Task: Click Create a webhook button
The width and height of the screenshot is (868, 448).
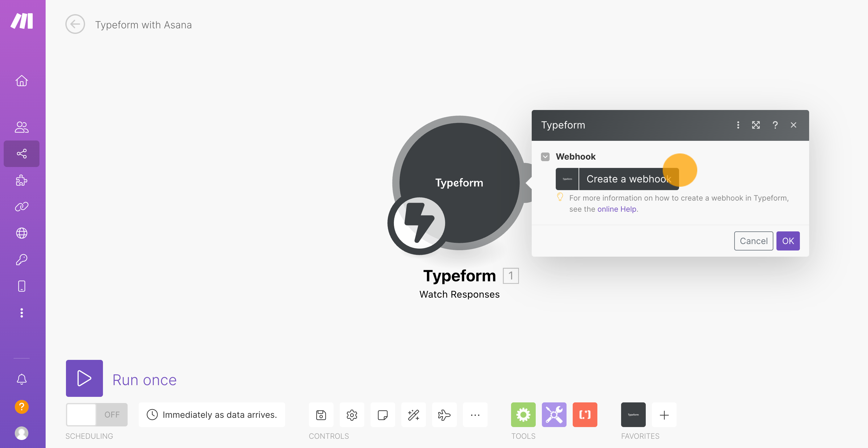Action: [x=617, y=179]
